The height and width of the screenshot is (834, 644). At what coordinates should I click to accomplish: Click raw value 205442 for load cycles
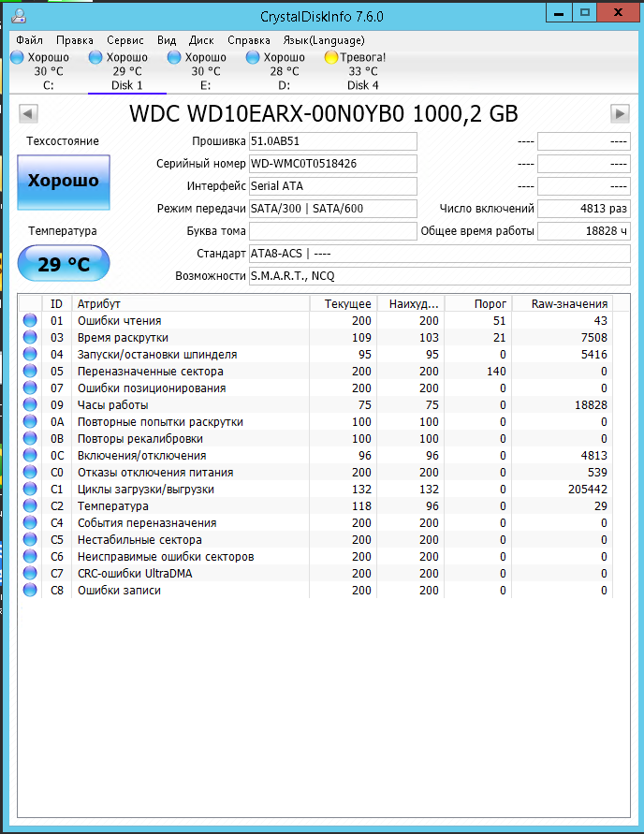tap(588, 490)
